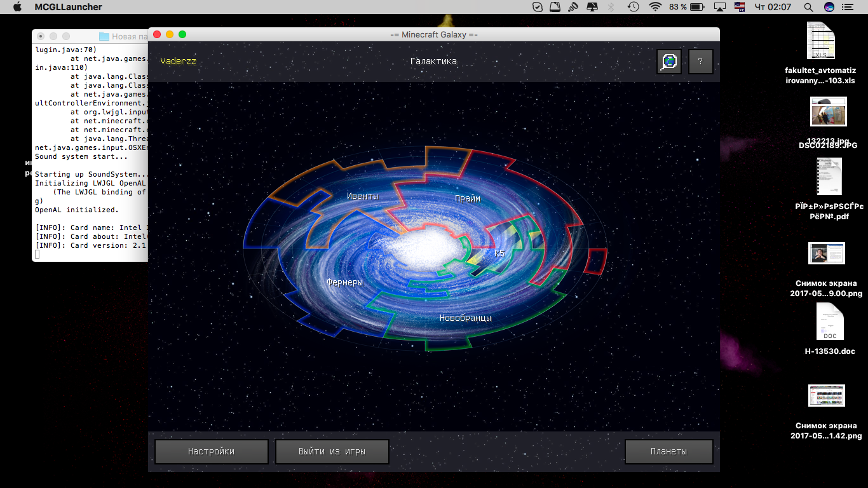Select the Фермеры galaxy sector
Image resolution: width=868 pixels, height=488 pixels.
[344, 282]
